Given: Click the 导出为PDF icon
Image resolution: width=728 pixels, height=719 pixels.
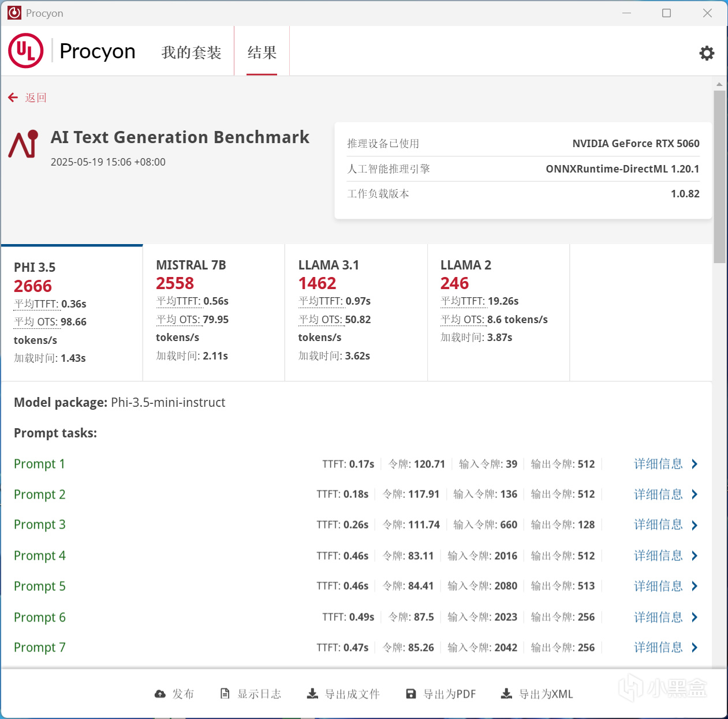Looking at the screenshot, I should point(410,694).
